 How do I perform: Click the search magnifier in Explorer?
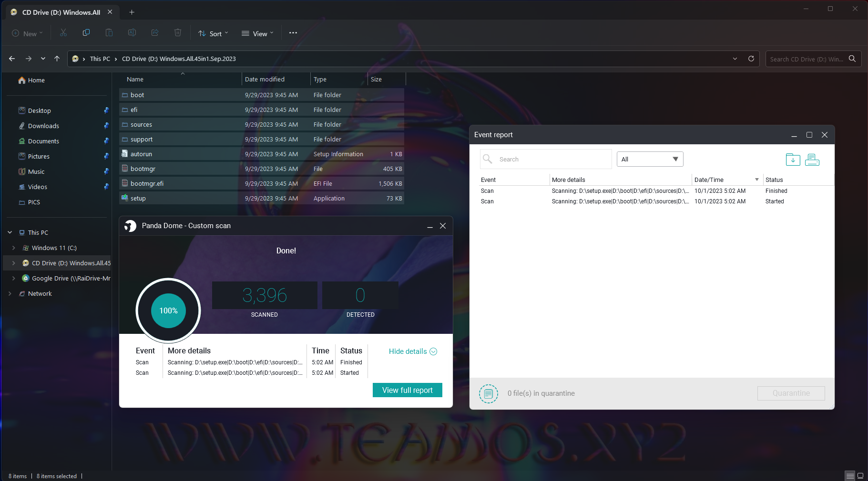[852, 59]
